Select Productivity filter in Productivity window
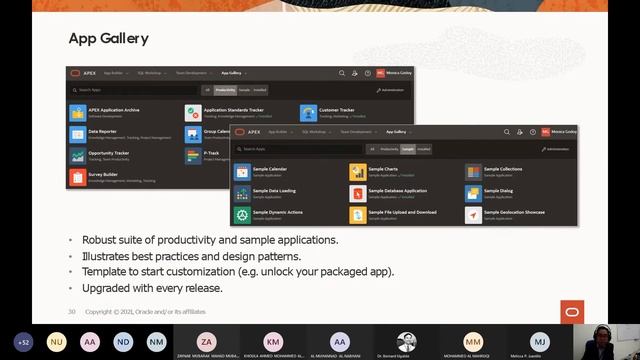Viewport: 640px width, 360px height. pyautogui.click(x=225, y=90)
